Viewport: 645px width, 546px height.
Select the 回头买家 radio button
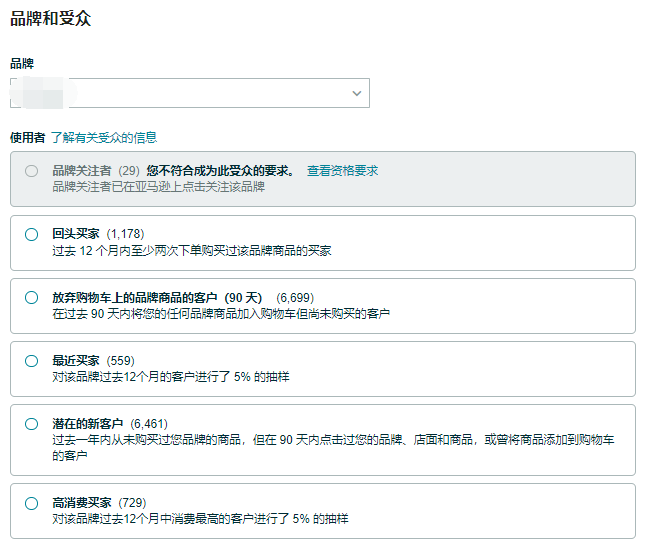pos(31,234)
